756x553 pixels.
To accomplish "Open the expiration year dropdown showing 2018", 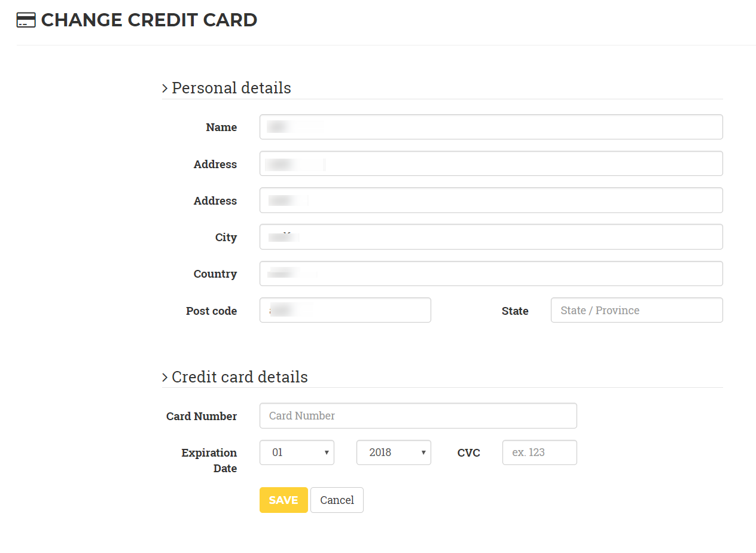I will [x=394, y=452].
